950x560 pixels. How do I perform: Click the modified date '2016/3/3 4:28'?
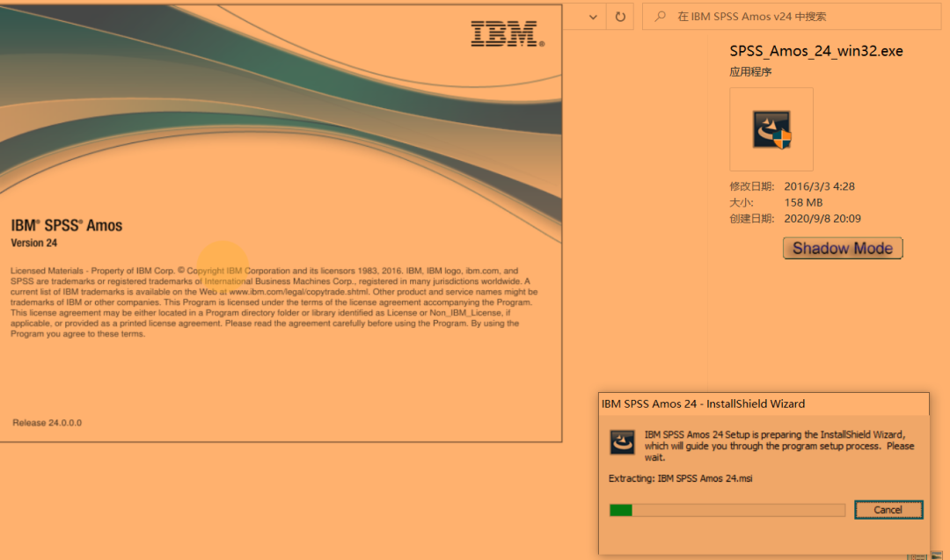point(819,186)
